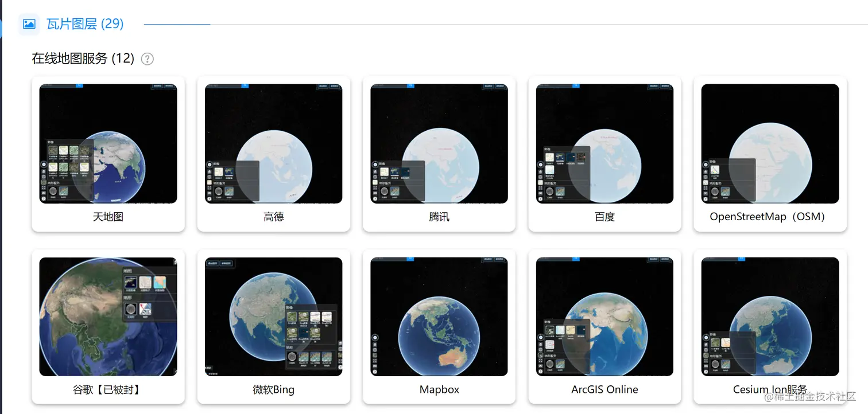This screenshot has width=868, height=414.
Task: Open the help question mark icon
Action: click(148, 58)
